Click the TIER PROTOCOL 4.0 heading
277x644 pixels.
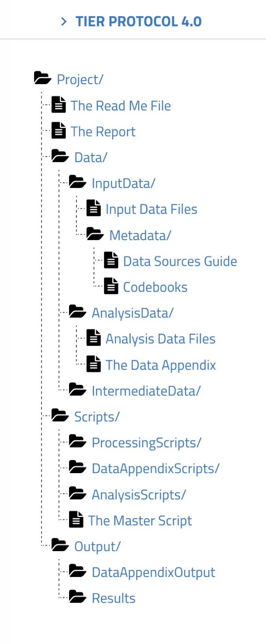click(139, 22)
